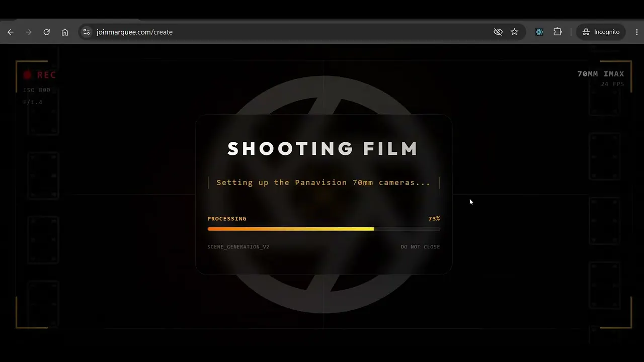Reload the joinmarquee.com page
The image size is (644, 362).
coord(47,32)
